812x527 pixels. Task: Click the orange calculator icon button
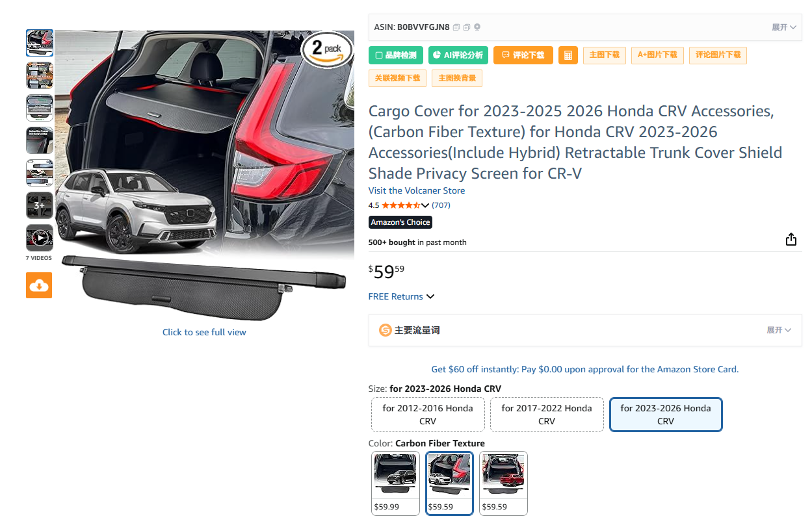point(568,55)
